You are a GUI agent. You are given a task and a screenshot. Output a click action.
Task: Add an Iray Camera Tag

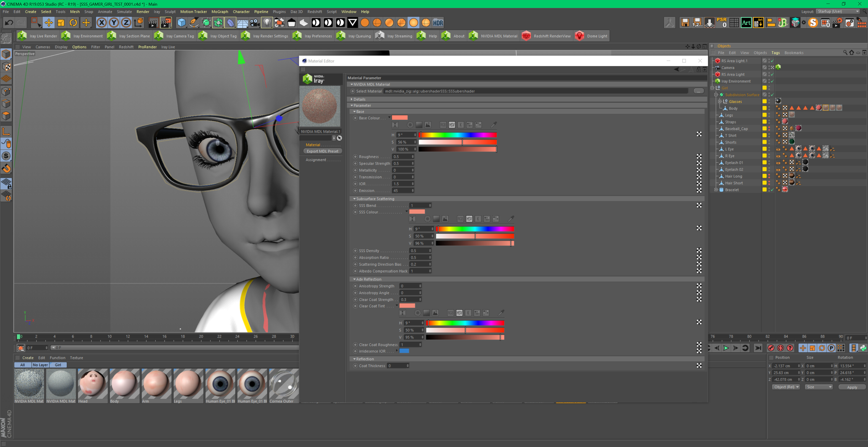pos(174,36)
